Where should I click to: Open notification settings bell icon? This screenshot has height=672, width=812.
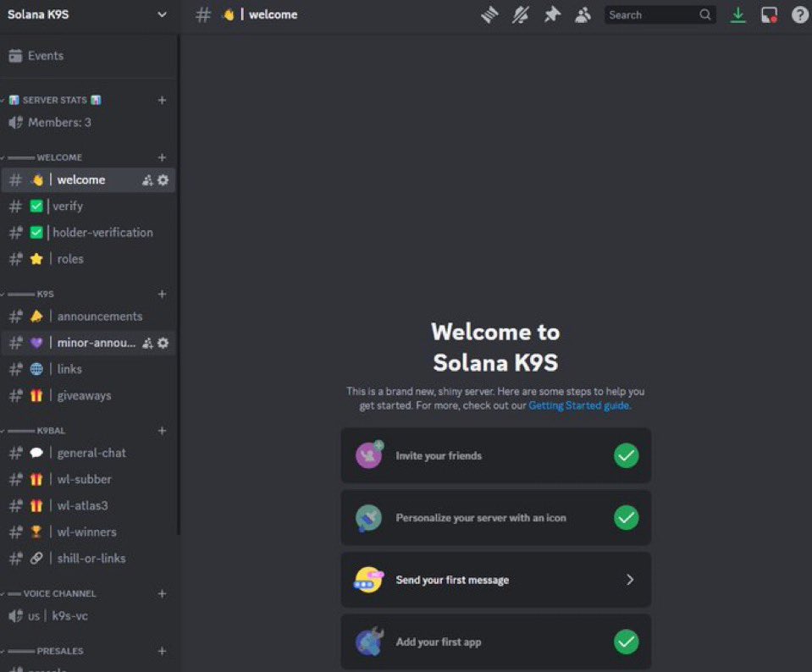click(x=521, y=15)
